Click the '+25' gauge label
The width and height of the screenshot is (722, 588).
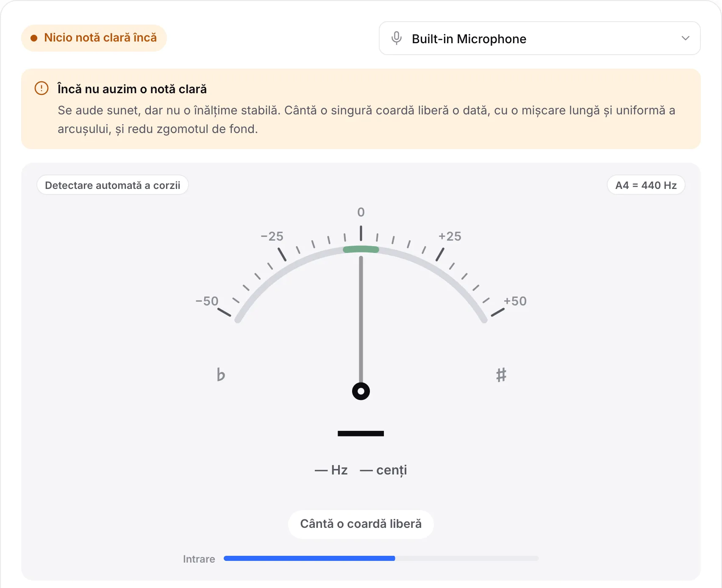pyautogui.click(x=450, y=236)
